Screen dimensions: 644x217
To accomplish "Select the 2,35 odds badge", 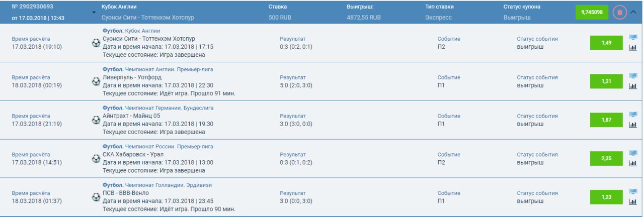I will pyautogui.click(x=606, y=158).
